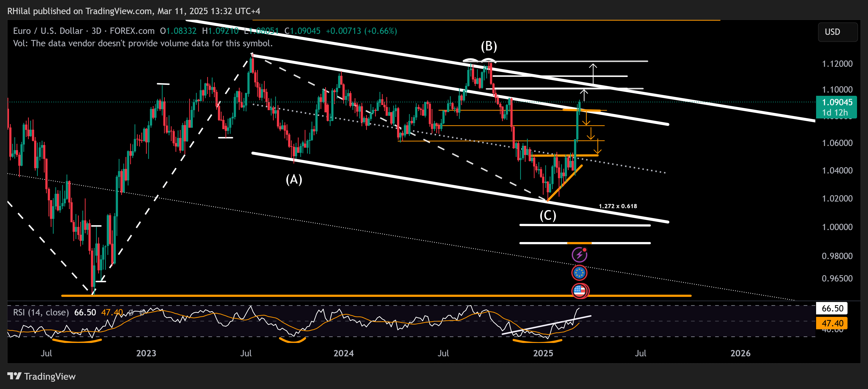
Task: Click the FOREX.com data source label
Action: [x=132, y=31]
